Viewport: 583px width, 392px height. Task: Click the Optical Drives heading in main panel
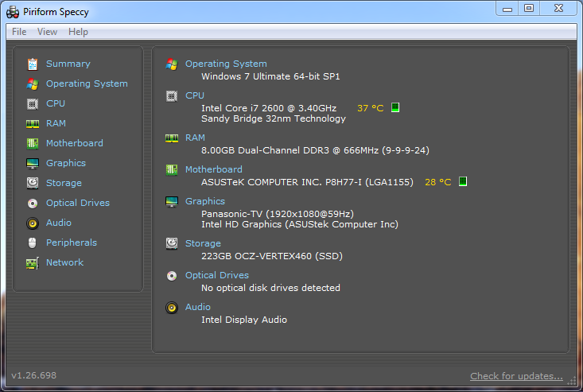point(217,275)
